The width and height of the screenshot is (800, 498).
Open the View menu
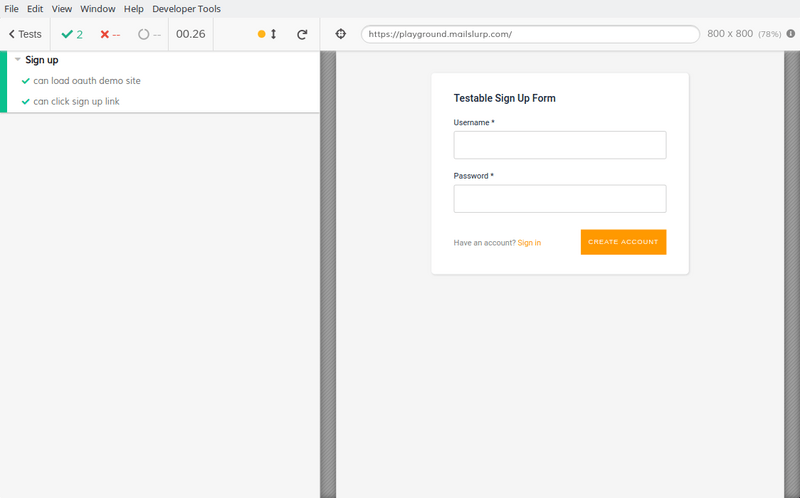tap(62, 9)
